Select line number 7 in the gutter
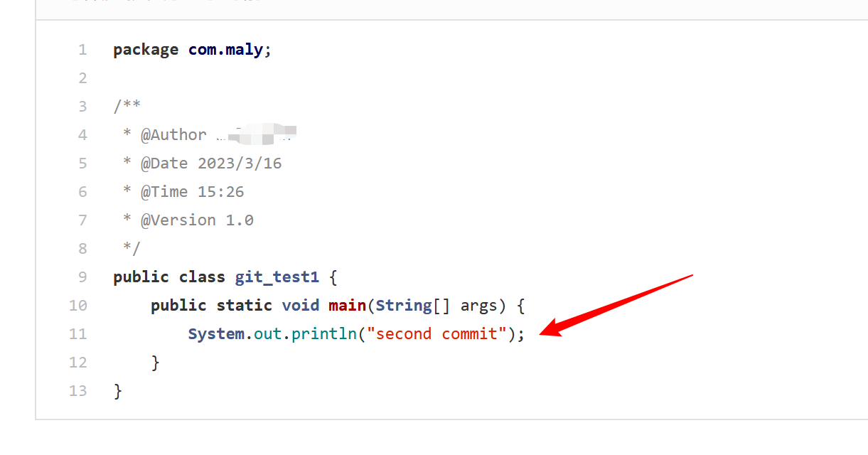Screen dimensions: 868x455 82,220
